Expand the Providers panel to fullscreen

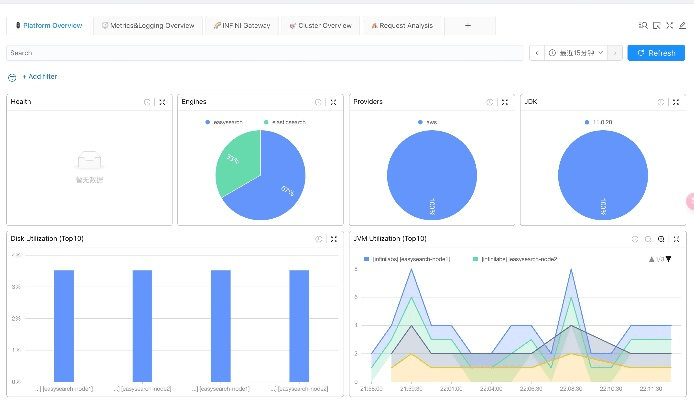[x=504, y=102]
